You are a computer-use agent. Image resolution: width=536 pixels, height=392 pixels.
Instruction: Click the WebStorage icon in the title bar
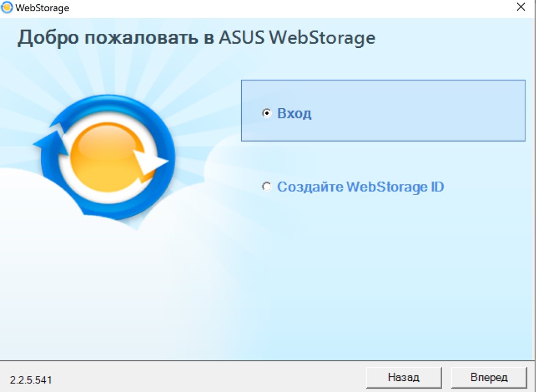[x=6, y=8]
